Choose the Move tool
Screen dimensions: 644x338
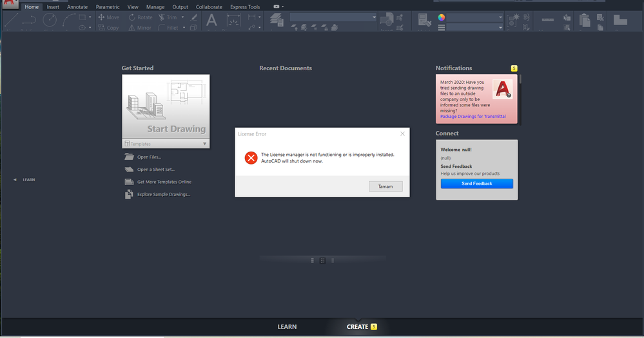[108, 17]
